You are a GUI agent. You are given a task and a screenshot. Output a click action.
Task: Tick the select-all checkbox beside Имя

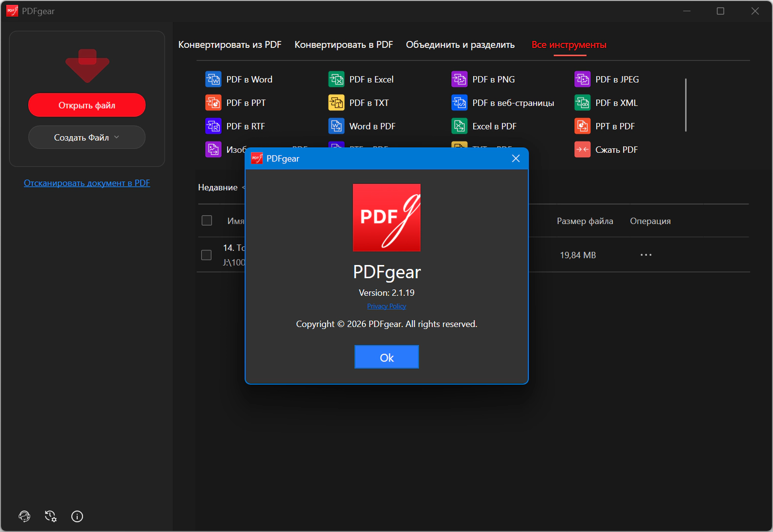pyautogui.click(x=207, y=221)
